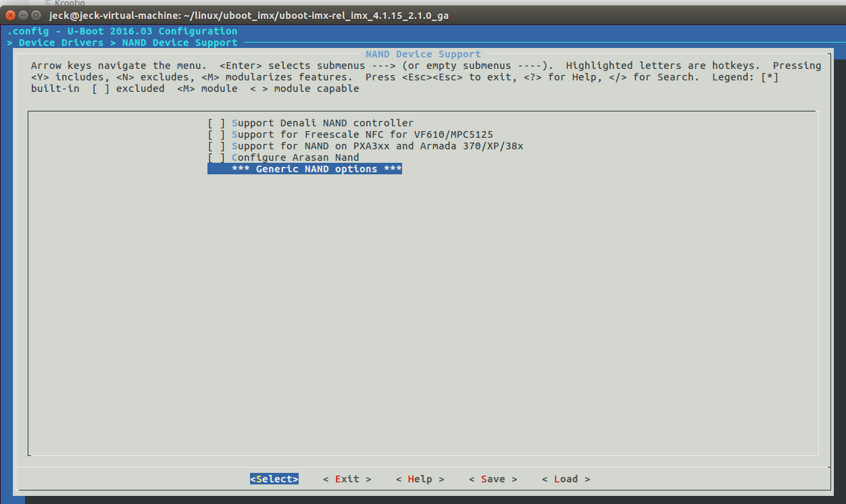
Task: Click the Device Drivers breadcrumb
Action: [61, 43]
